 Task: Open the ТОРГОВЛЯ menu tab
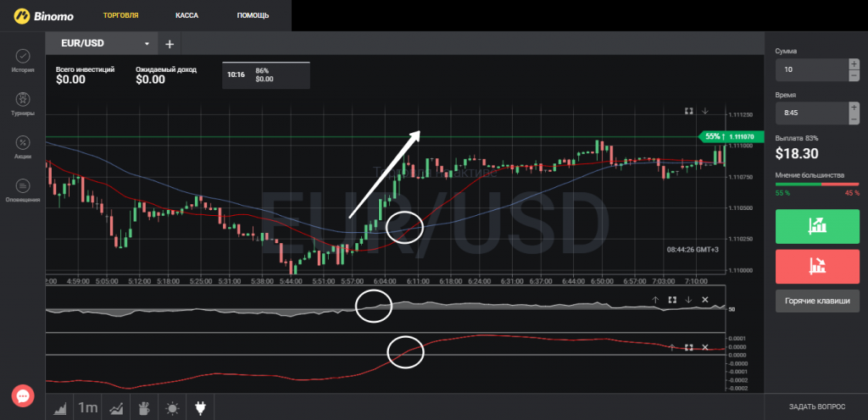point(120,15)
